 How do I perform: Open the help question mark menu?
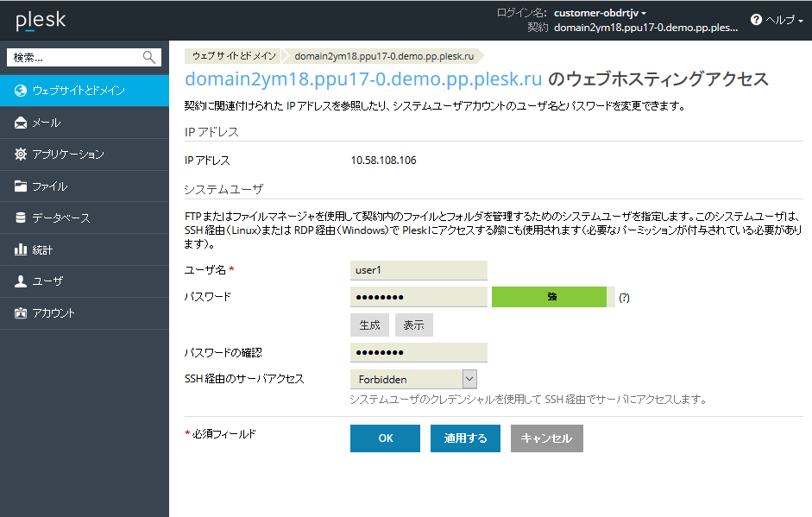click(777, 20)
